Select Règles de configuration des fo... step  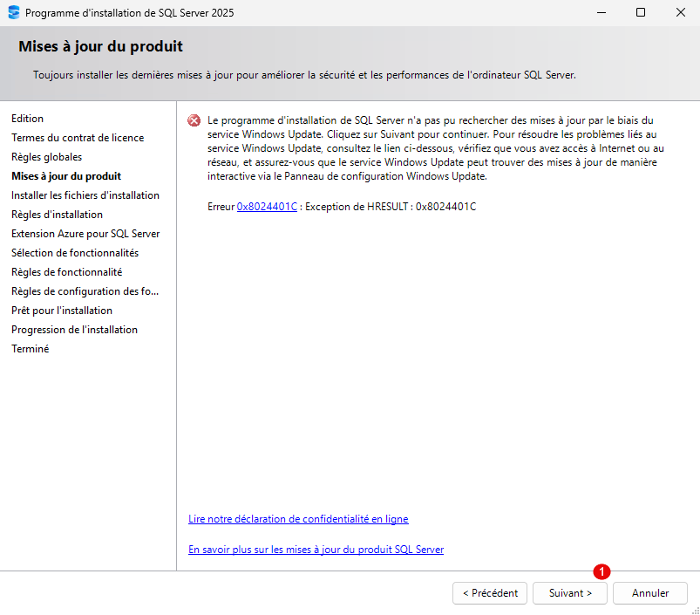[x=85, y=291]
